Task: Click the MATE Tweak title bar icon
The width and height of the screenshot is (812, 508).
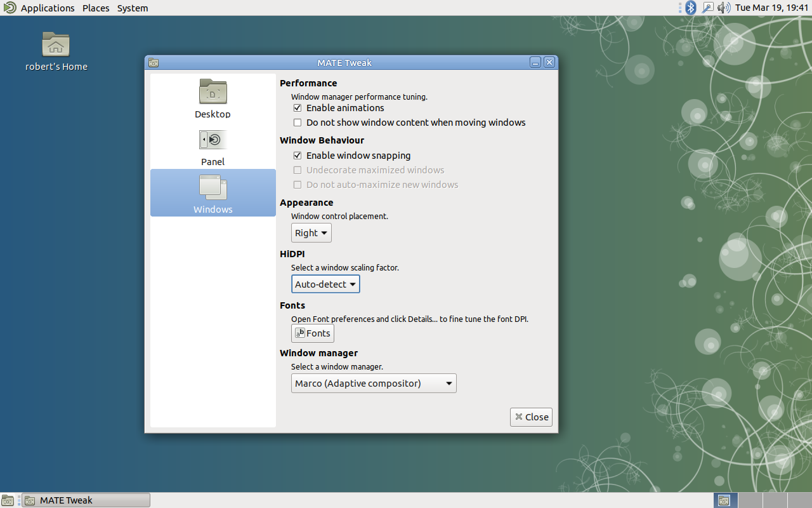Action: point(153,62)
